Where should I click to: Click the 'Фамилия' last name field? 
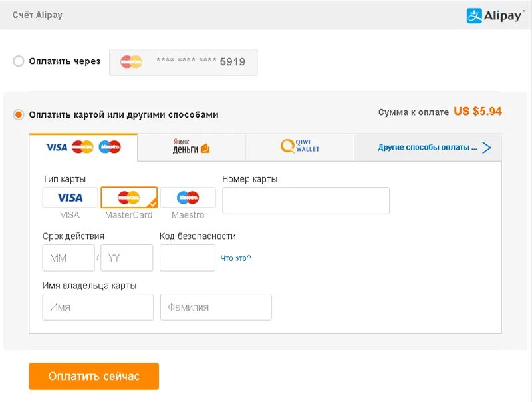pos(216,307)
